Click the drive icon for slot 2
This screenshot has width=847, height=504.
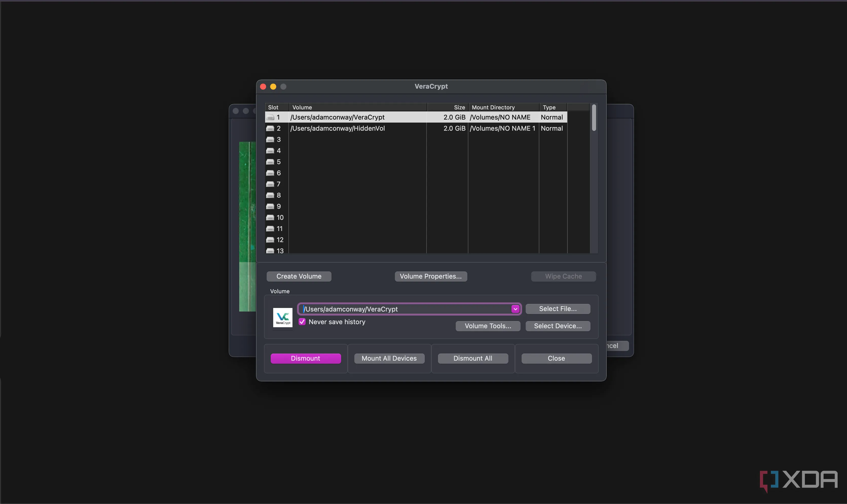click(x=270, y=128)
